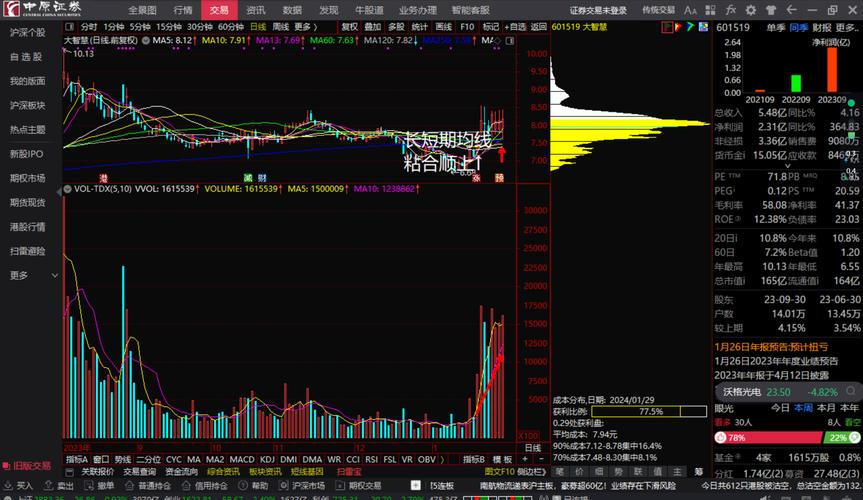863x500 pixels.
Task: Open the 指标B selector
Action: point(474,459)
